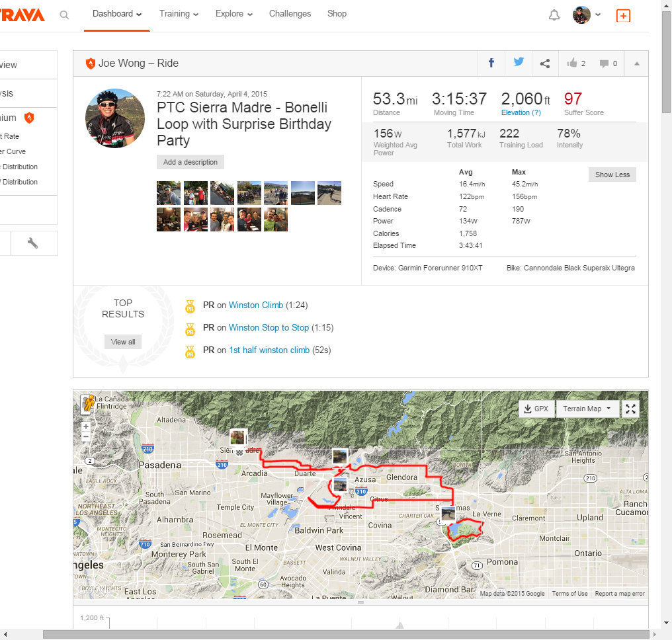This screenshot has width=672, height=640.
Task: Open the Challenges page
Action: pos(290,14)
